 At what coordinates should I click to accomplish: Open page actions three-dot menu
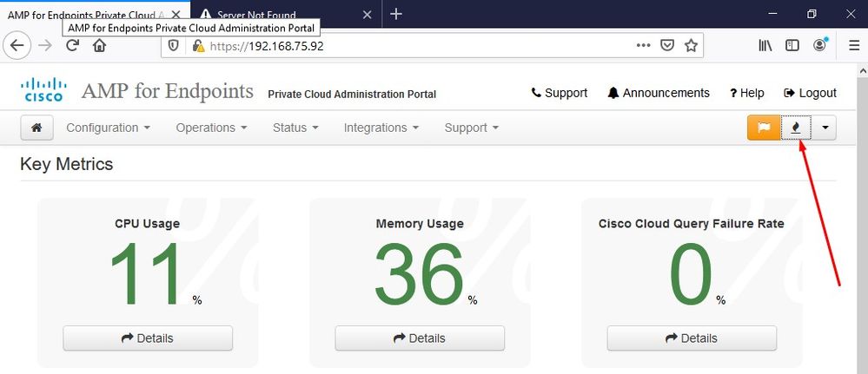643,46
